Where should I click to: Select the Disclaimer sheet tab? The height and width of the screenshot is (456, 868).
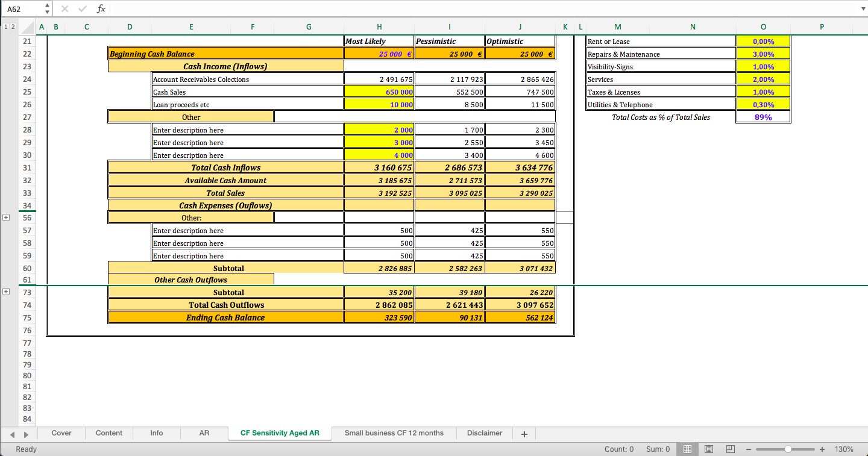tap(485, 433)
